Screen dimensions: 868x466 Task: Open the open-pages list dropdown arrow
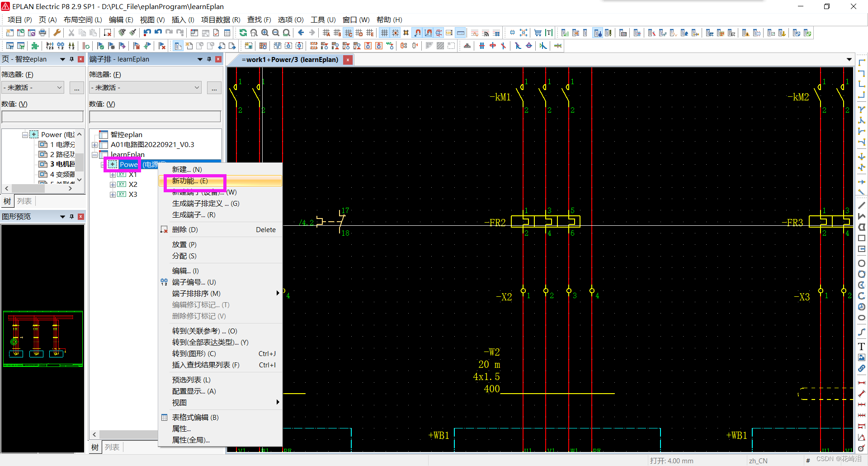849,59
